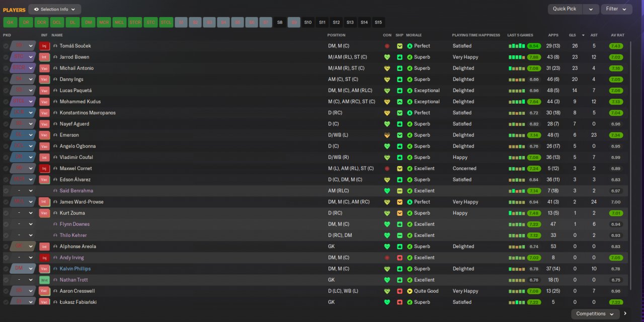Click Jarrod Bowen's green heart condition icon
Viewport: 644px width, 322px height.
coord(387,57)
